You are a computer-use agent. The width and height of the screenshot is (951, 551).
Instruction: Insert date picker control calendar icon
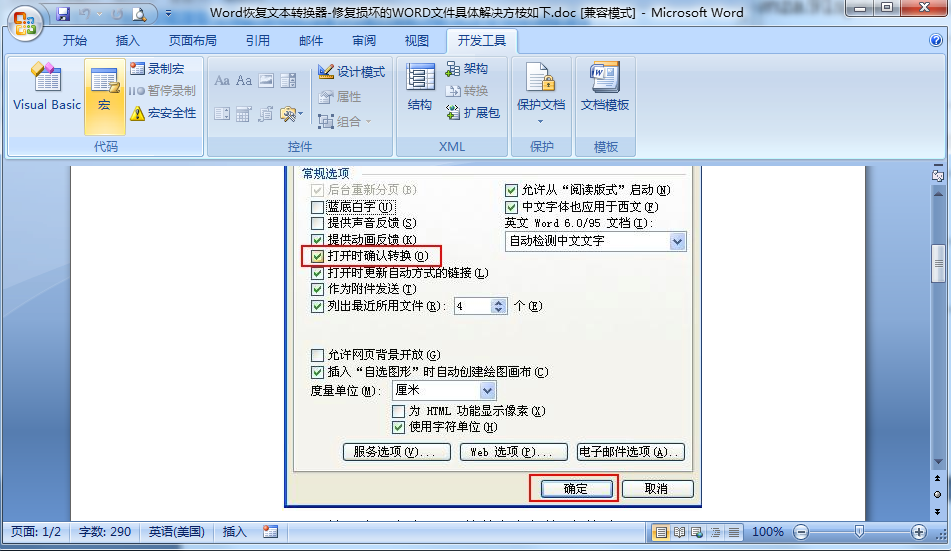[x=243, y=113]
